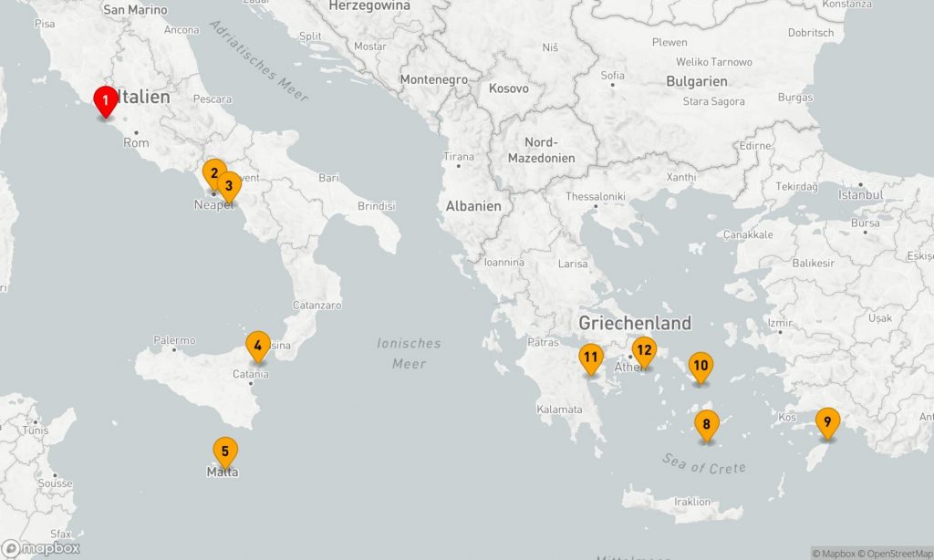Open marker 11 on the Peloponnese
This screenshot has height=560, width=934.
point(590,358)
